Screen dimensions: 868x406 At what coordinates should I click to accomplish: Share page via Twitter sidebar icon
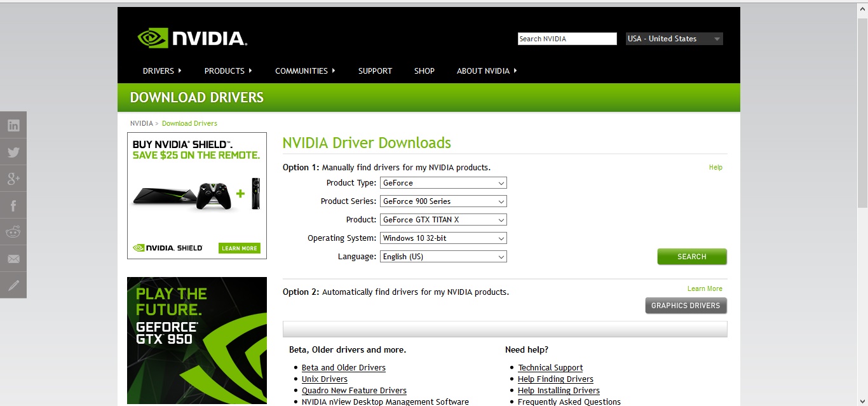[13, 152]
